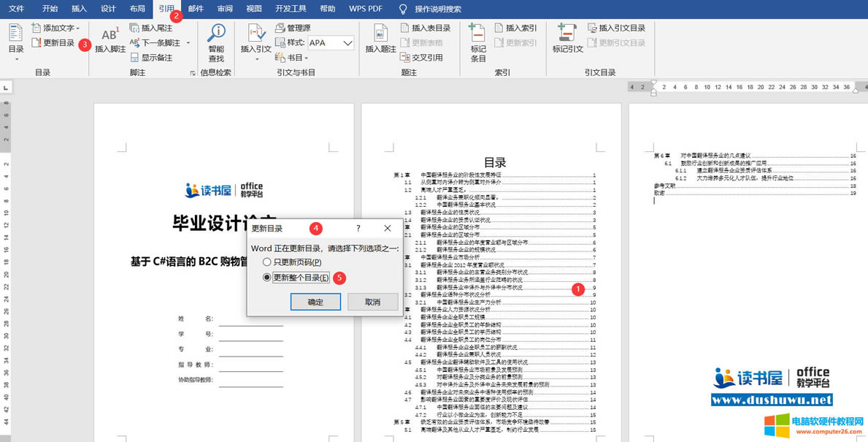Click 更新目录 in the ribbon
The height and width of the screenshot is (442, 868).
(53, 43)
